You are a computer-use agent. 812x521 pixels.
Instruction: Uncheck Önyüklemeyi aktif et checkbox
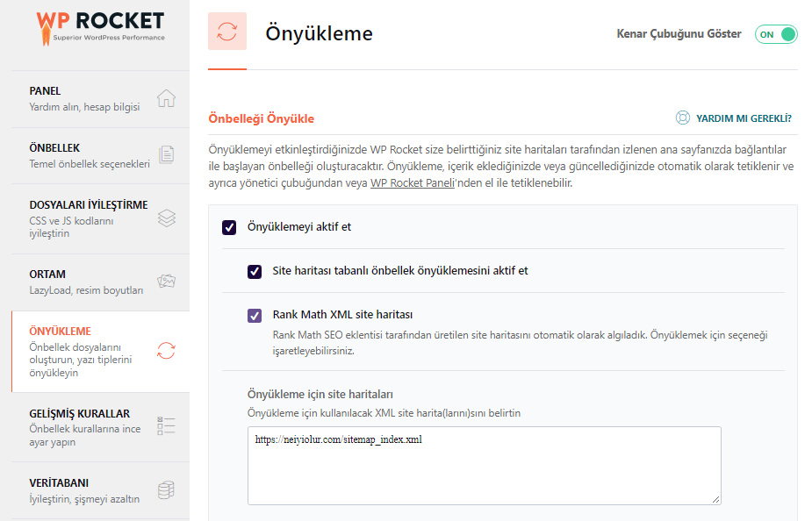point(229,227)
